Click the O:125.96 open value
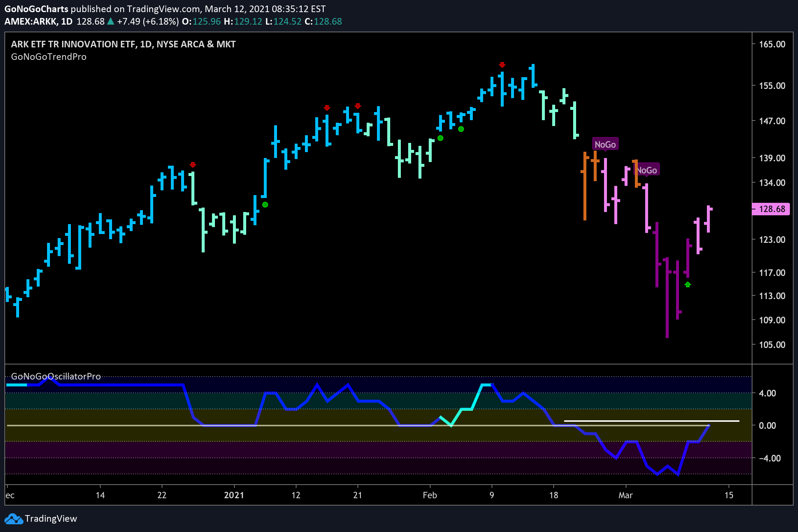This screenshot has width=798, height=532. 201,22
